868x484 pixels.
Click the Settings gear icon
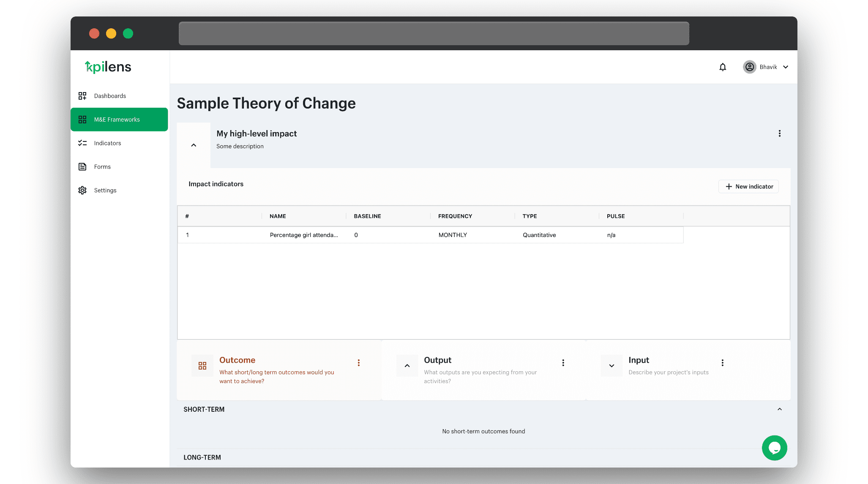82,190
